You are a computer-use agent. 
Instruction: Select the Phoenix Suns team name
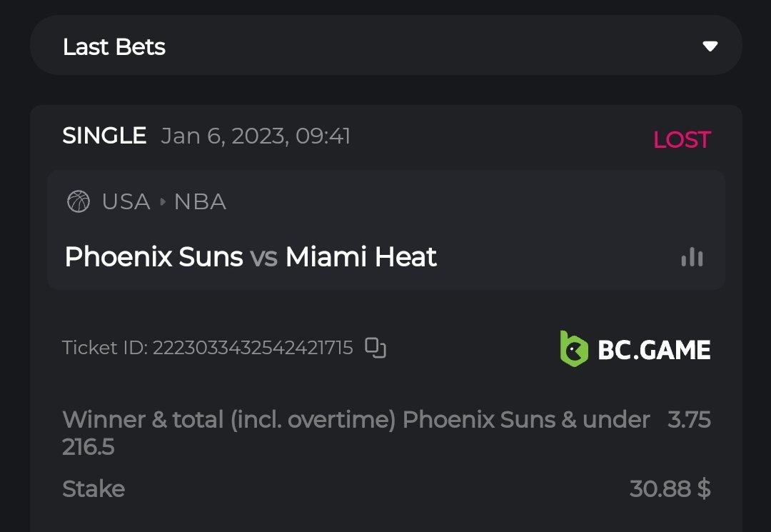pyautogui.click(x=153, y=257)
